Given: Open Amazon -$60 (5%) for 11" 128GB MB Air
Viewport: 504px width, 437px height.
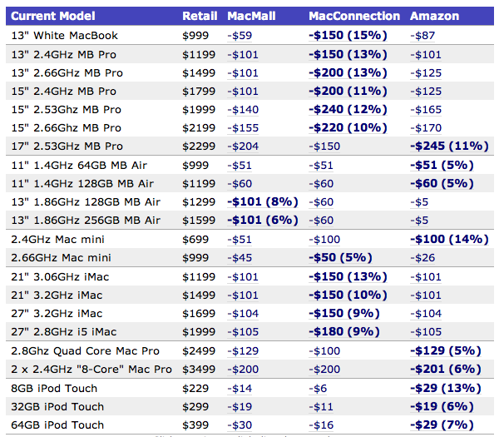Looking at the screenshot, I should [x=442, y=183].
